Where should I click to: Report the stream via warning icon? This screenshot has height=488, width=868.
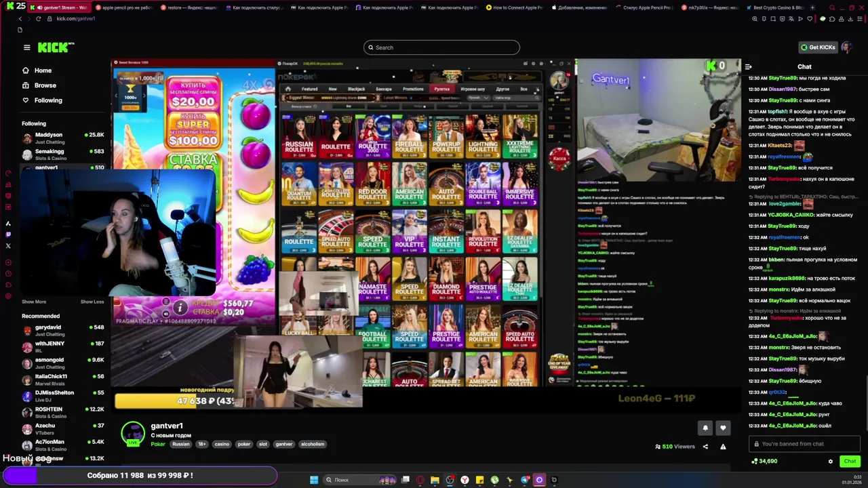click(x=723, y=447)
